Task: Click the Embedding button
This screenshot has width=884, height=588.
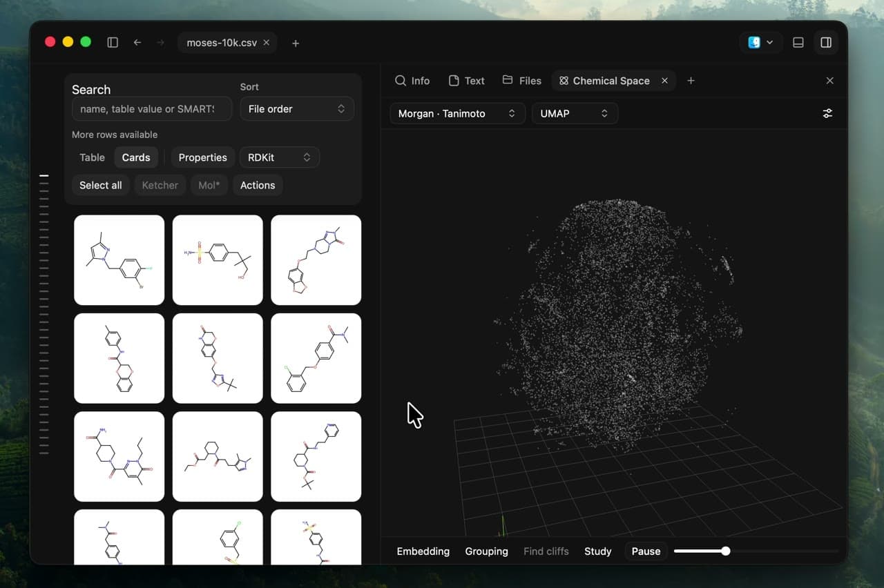Action: coord(423,551)
